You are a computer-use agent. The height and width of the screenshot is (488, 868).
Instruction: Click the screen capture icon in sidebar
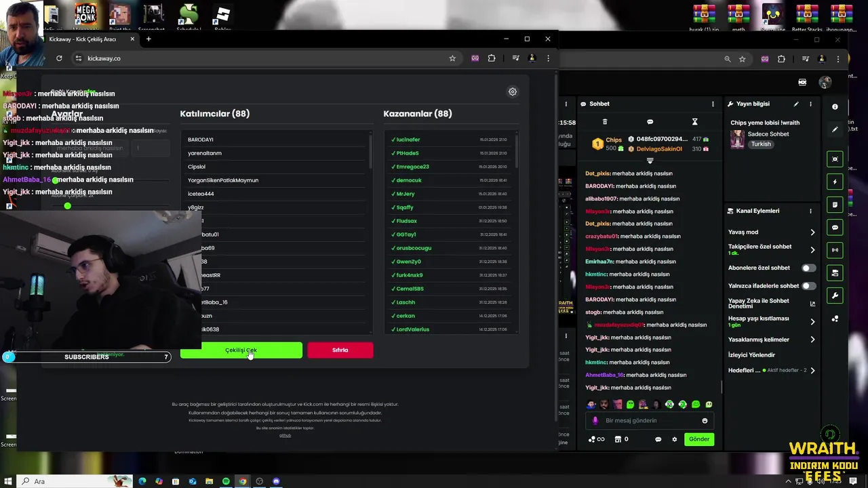[x=835, y=159]
